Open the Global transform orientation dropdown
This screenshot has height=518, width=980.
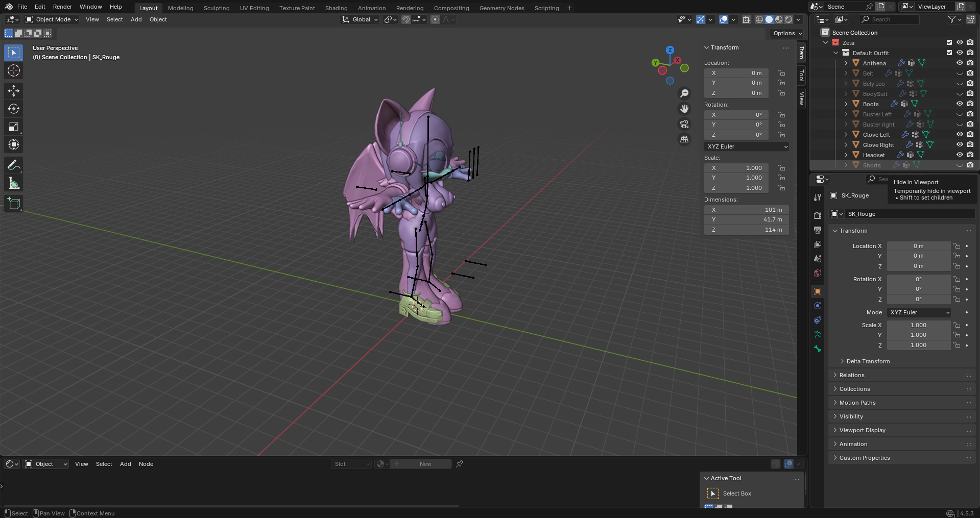coord(360,19)
